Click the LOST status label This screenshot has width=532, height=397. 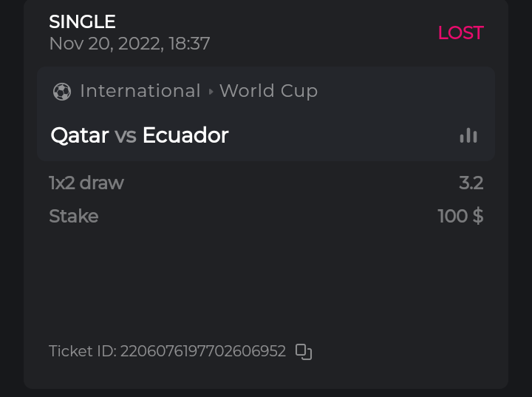click(460, 33)
